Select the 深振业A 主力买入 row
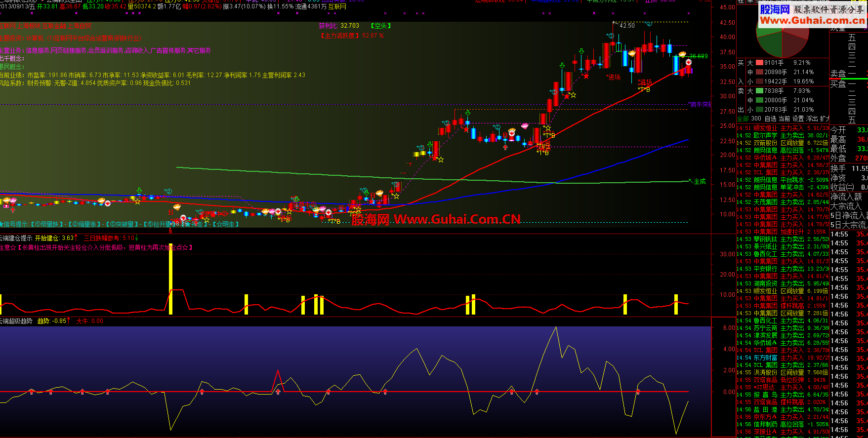 pos(783,432)
